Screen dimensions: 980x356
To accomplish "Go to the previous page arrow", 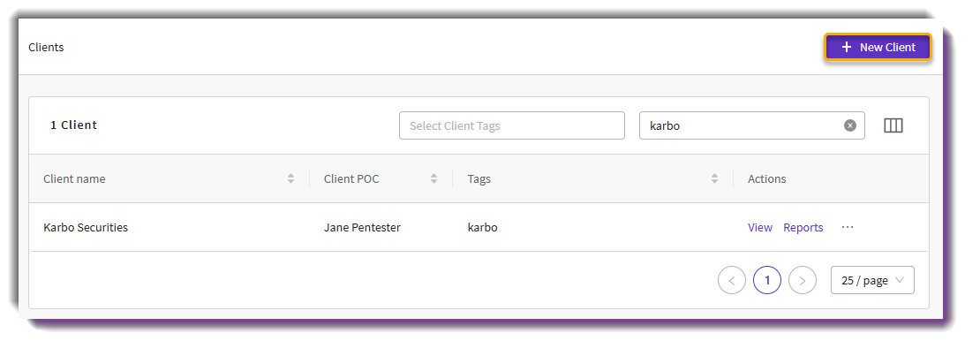I will (x=732, y=280).
